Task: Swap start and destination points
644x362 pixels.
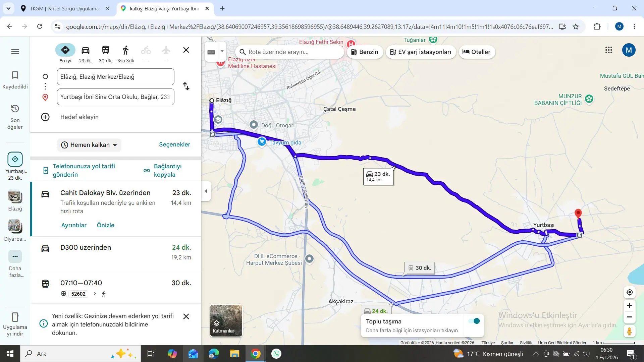Action: [x=186, y=86]
